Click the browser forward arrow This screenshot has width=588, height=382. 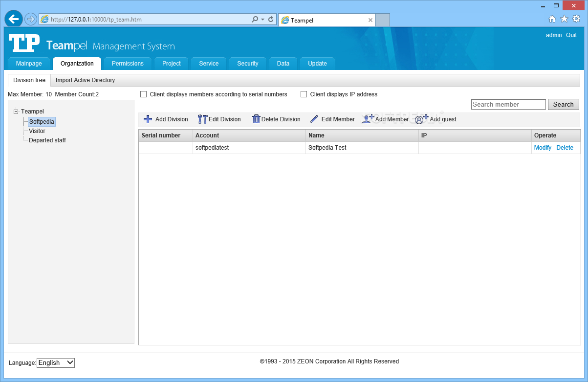click(x=31, y=19)
